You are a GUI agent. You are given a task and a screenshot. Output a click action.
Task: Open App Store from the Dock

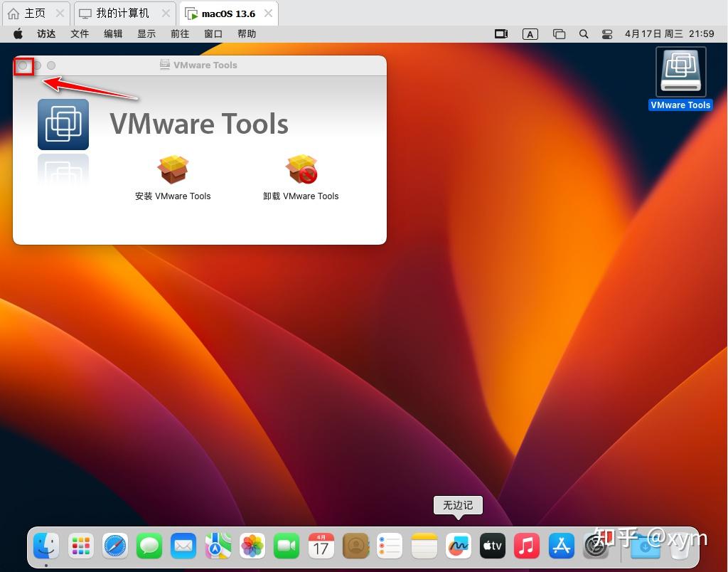click(562, 546)
